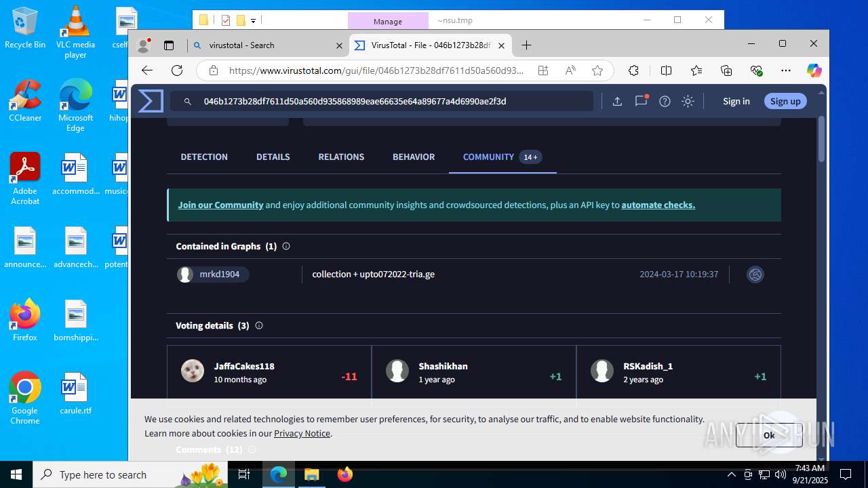
Task: Click taskbar search box
Action: pyautogui.click(x=132, y=474)
